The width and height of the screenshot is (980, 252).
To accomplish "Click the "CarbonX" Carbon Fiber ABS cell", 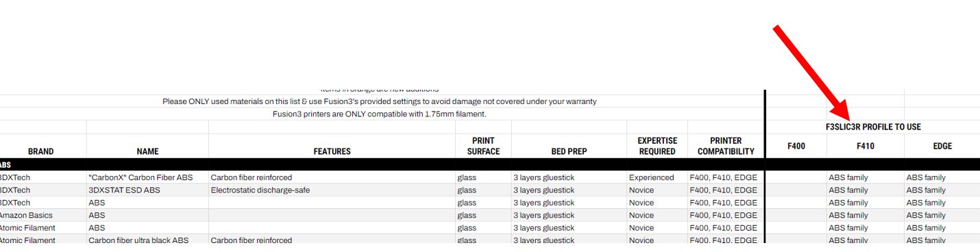I will click(x=140, y=178).
